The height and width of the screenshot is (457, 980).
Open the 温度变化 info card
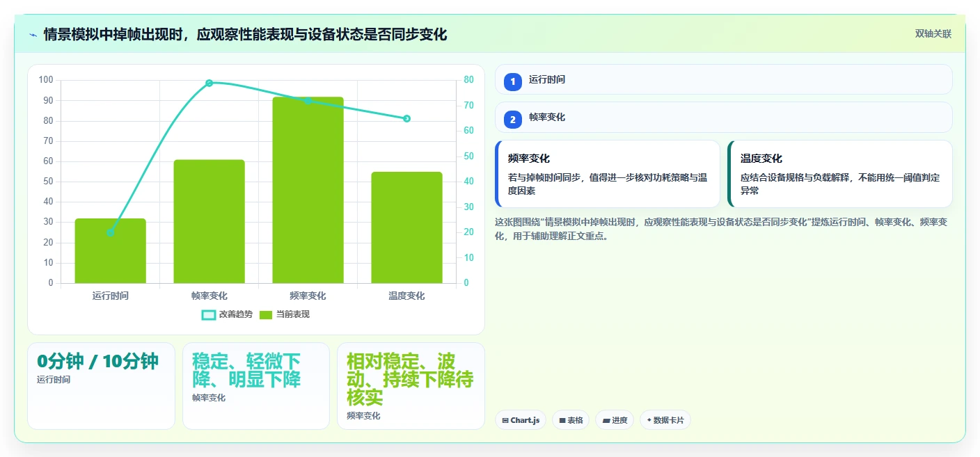point(839,174)
